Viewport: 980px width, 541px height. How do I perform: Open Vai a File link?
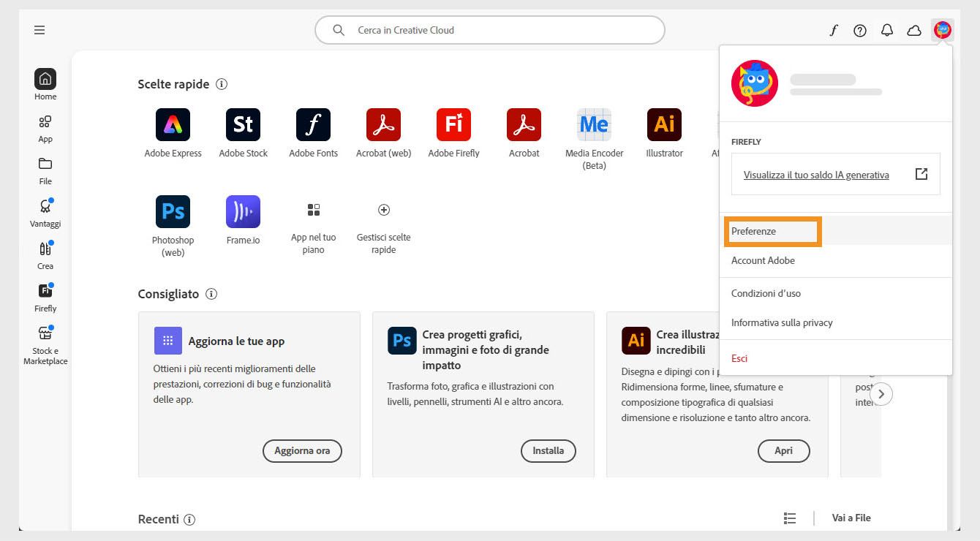(x=851, y=518)
